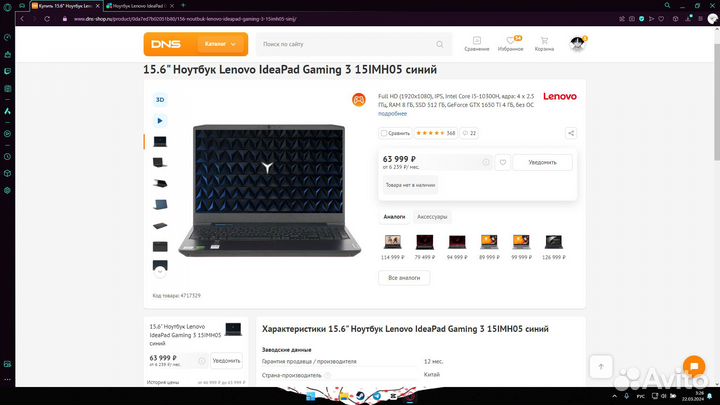Switch to the Аксессуары tab
This screenshot has height=405, width=720.
pos(432,217)
